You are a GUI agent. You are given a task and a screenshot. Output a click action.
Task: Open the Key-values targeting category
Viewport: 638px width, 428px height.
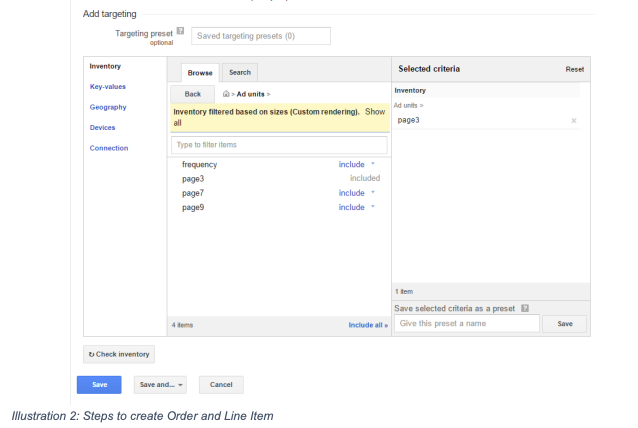tap(108, 86)
